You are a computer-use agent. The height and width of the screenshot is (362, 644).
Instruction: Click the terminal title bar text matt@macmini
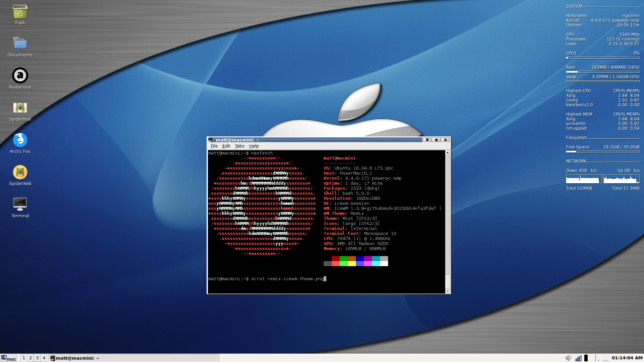coord(237,140)
